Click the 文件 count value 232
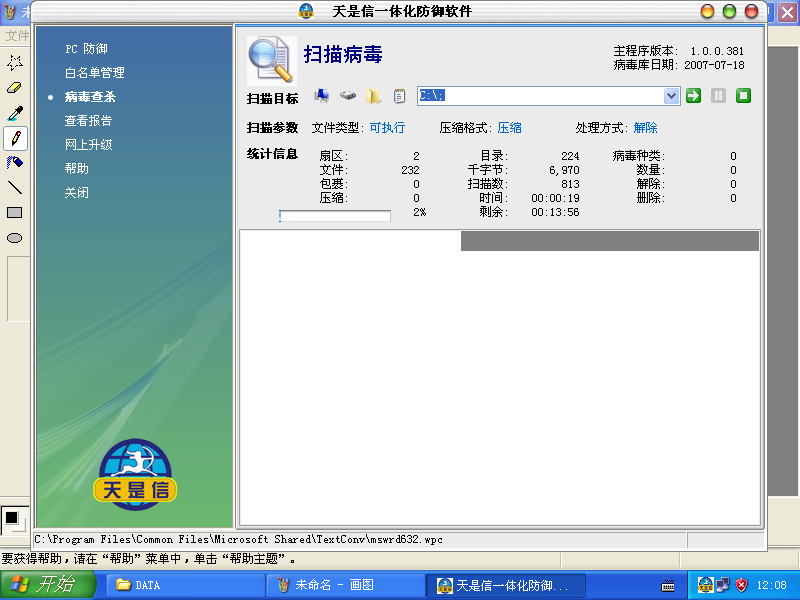 pos(410,170)
